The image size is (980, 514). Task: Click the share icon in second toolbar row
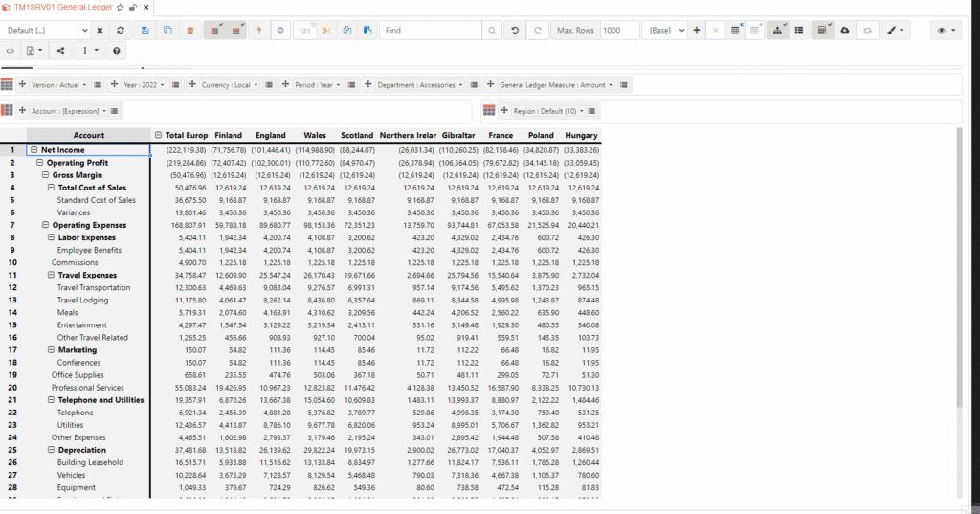click(61, 50)
